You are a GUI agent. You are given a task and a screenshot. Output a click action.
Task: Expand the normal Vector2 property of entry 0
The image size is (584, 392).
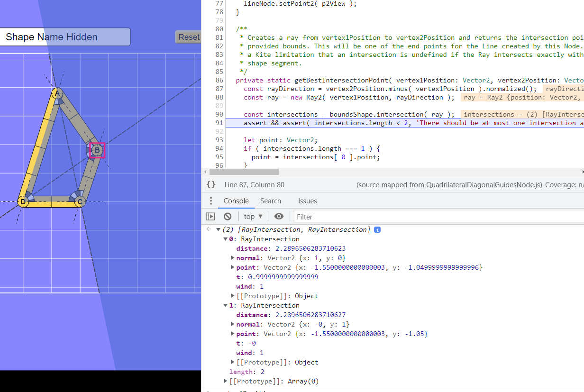pyautogui.click(x=232, y=258)
